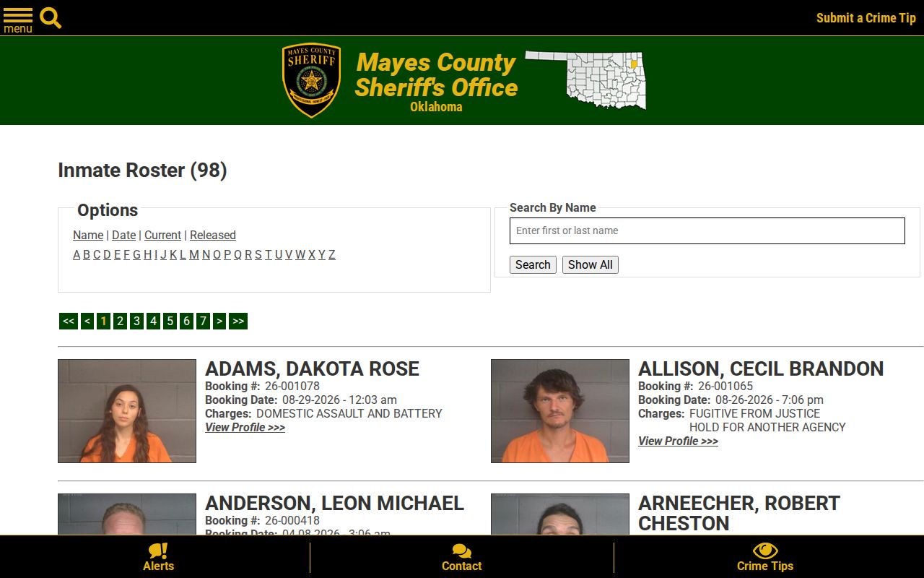Screen dimensions: 924x578
Task: Click the name ALLISON, CECIL BRANDON
Action: coord(761,369)
